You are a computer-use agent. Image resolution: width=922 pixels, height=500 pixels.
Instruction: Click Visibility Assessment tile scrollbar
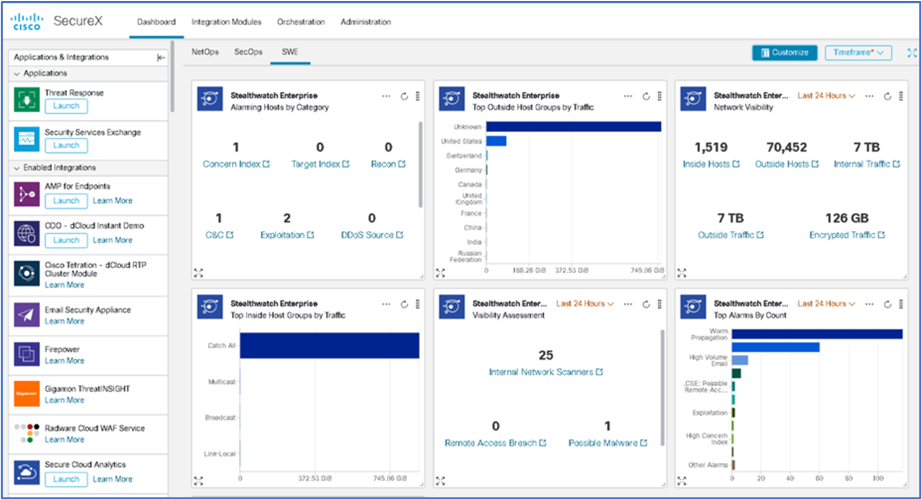click(x=663, y=387)
